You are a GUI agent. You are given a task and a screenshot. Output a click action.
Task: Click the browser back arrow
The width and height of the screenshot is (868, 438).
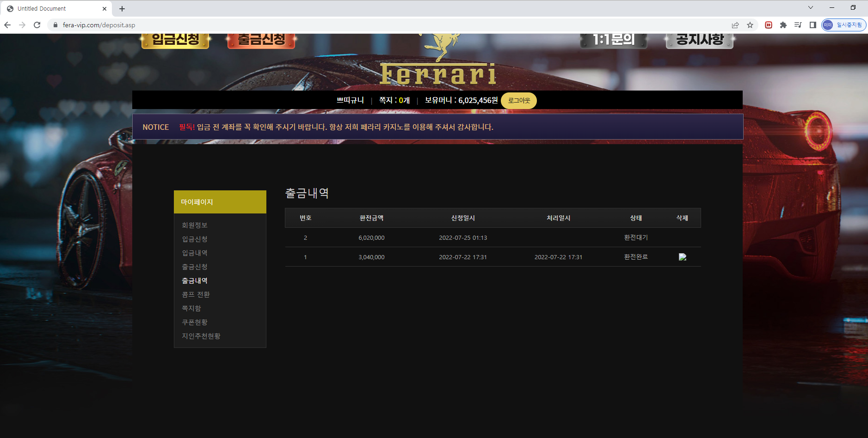click(x=7, y=25)
